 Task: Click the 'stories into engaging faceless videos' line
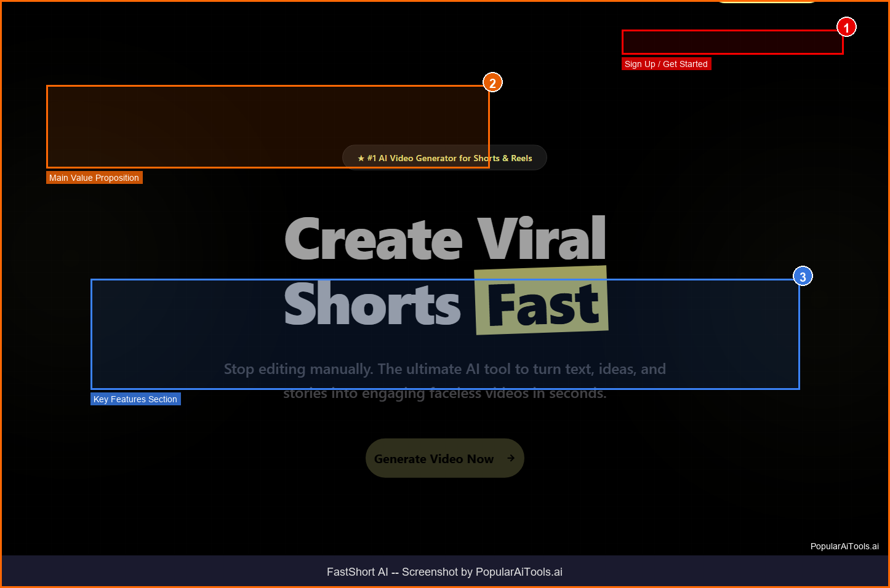pyautogui.click(x=444, y=394)
